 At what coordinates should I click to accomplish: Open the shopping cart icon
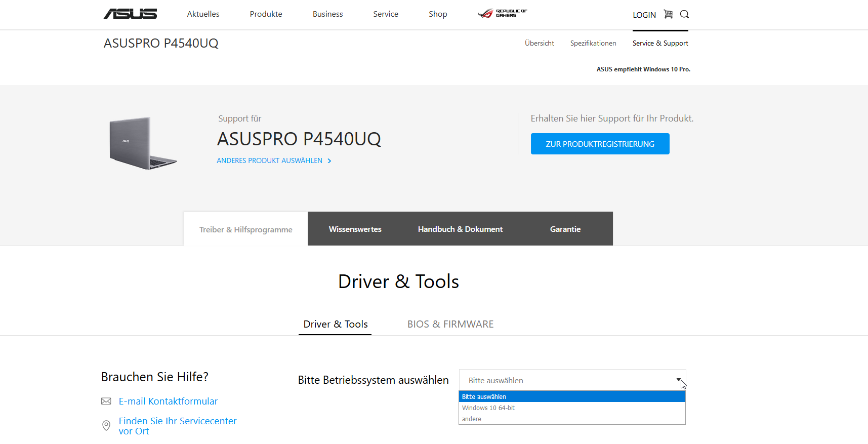(668, 14)
